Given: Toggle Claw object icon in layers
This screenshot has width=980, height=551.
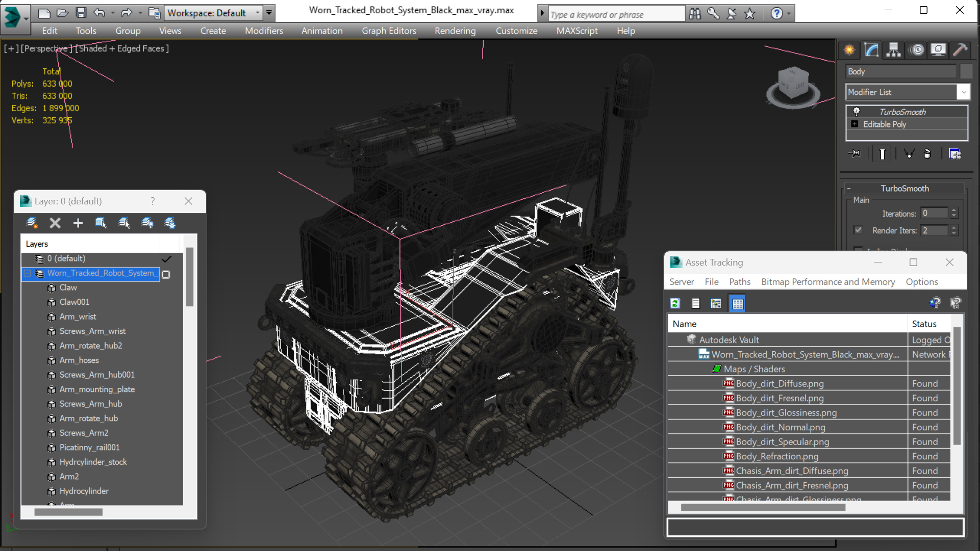Looking at the screenshot, I should pos(52,288).
